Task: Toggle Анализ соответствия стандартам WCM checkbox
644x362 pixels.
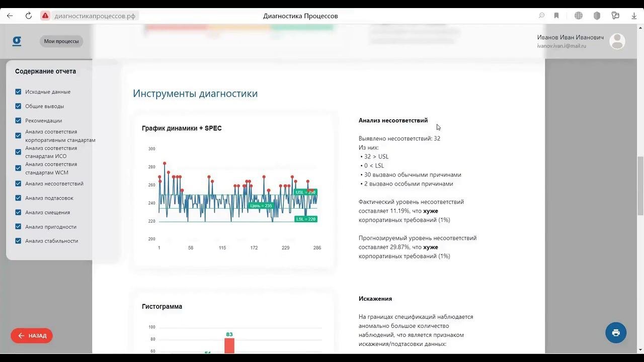Action: pos(18,168)
